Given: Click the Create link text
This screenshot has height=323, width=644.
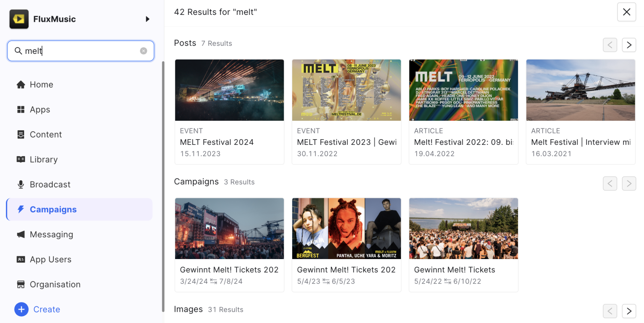Looking at the screenshot, I should (47, 309).
